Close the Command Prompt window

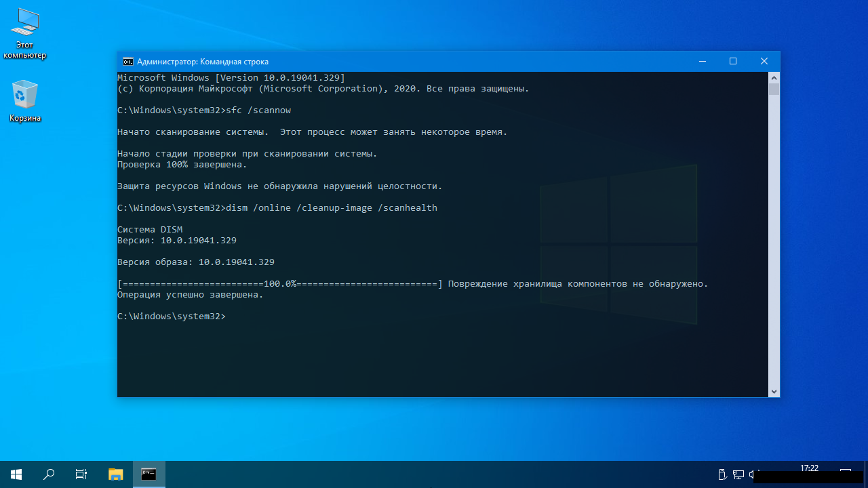point(764,61)
